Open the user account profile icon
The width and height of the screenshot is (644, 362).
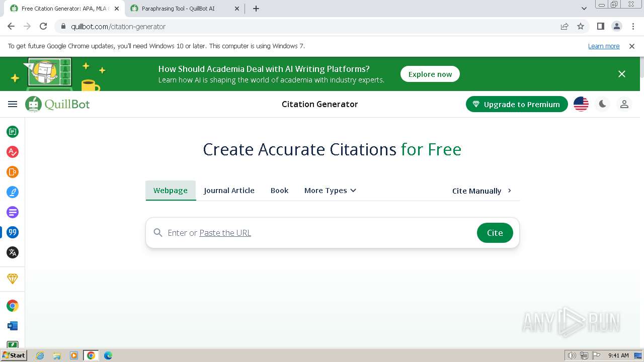[x=624, y=104]
